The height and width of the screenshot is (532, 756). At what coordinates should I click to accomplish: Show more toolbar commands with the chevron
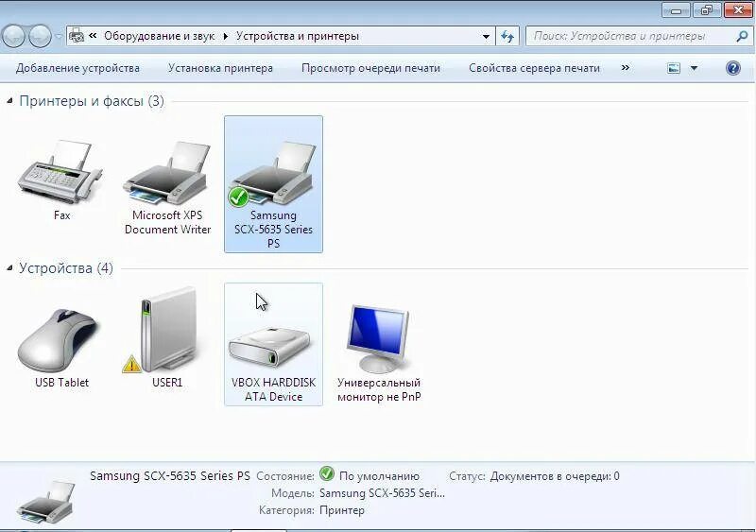626,67
